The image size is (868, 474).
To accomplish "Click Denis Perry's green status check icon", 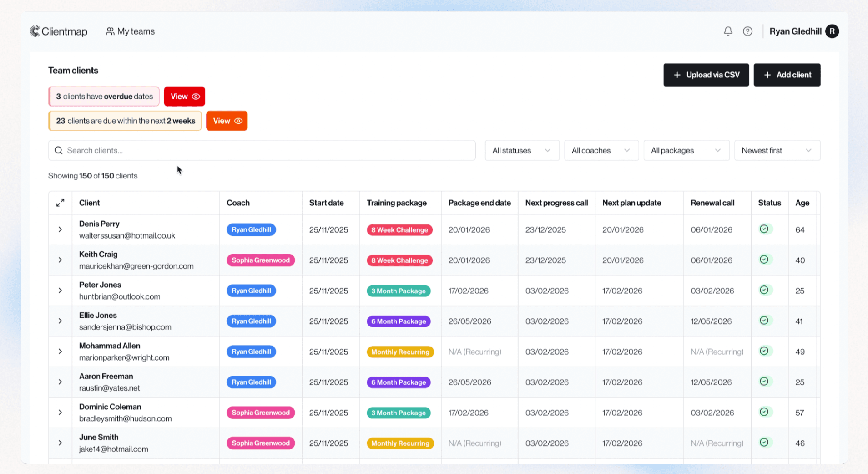I will pyautogui.click(x=764, y=229).
